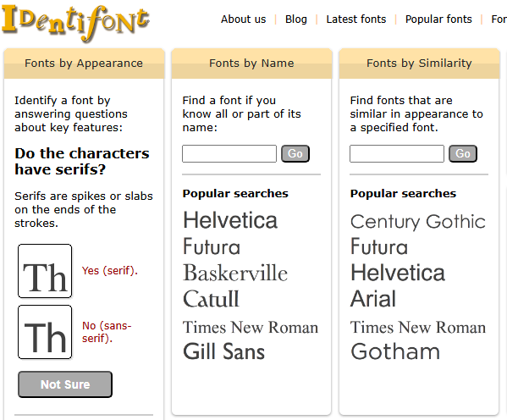Open Baskerville popular search

pos(235,273)
